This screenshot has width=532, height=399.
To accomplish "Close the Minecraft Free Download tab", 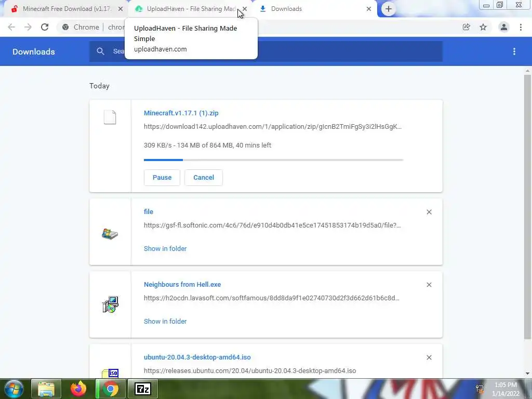I will [121, 9].
